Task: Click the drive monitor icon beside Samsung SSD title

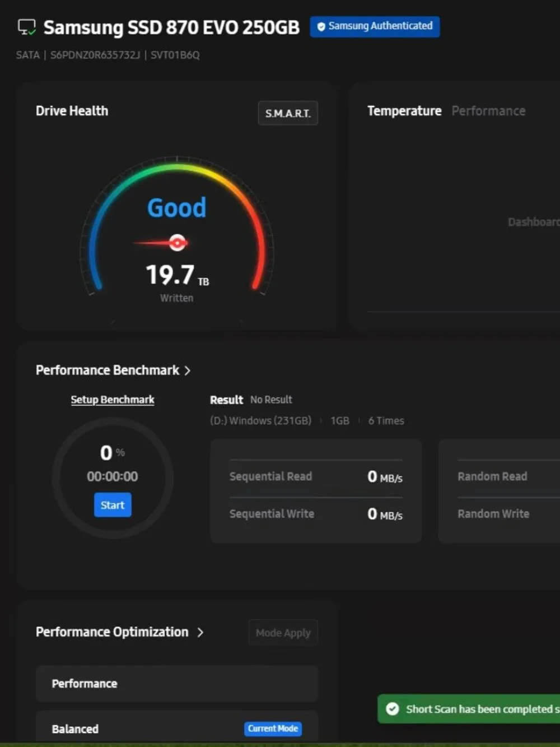Action: click(x=26, y=27)
